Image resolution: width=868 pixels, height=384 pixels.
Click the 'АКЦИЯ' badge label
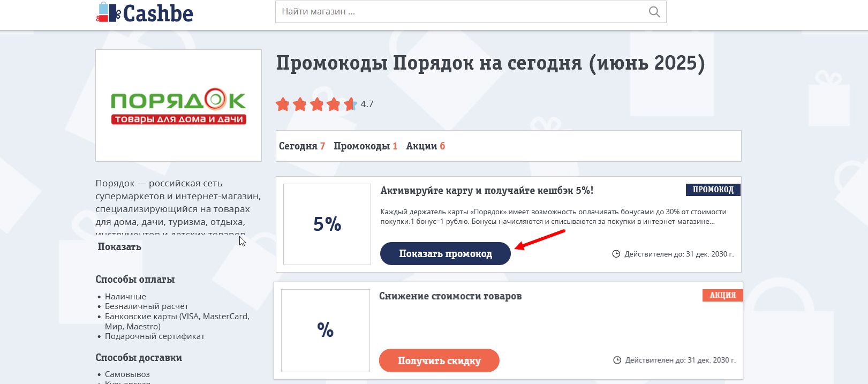point(723,295)
